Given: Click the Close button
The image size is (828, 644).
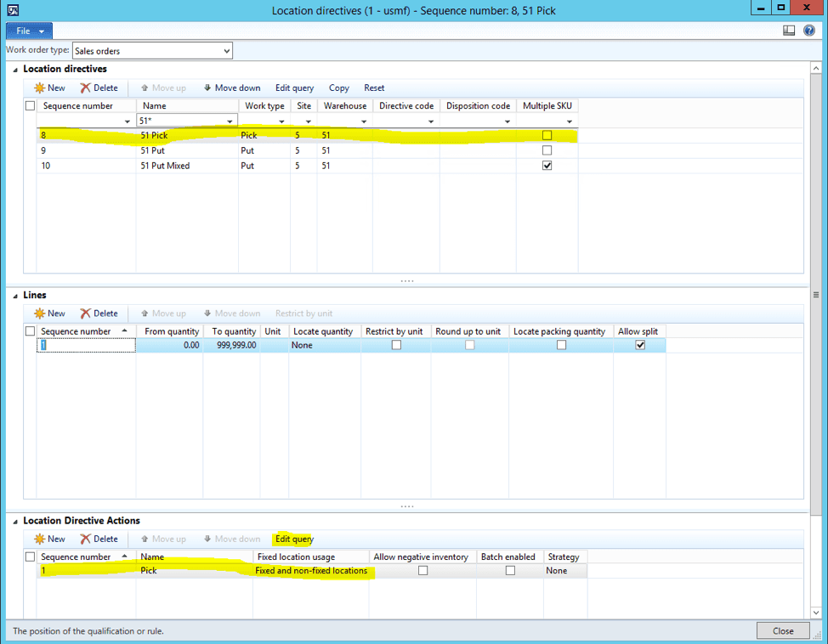Looking at the screenshot, I should click(x=783, y=630).
